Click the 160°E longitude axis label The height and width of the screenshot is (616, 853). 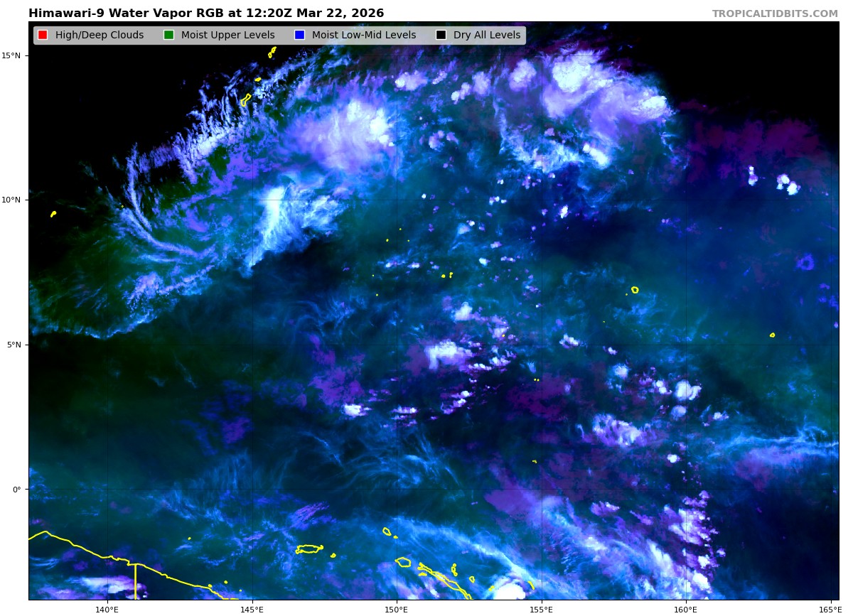pos(686,609)
